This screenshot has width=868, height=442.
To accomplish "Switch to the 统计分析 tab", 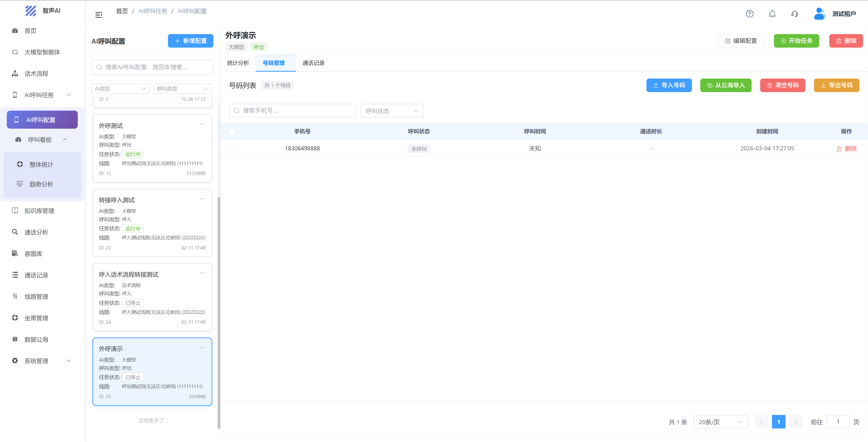I will click(238, 63).
